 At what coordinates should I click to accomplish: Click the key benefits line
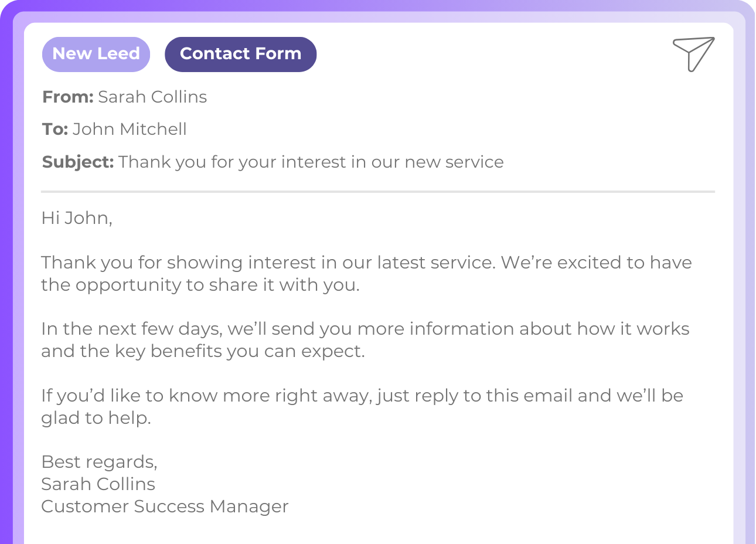tap(203, 351)
